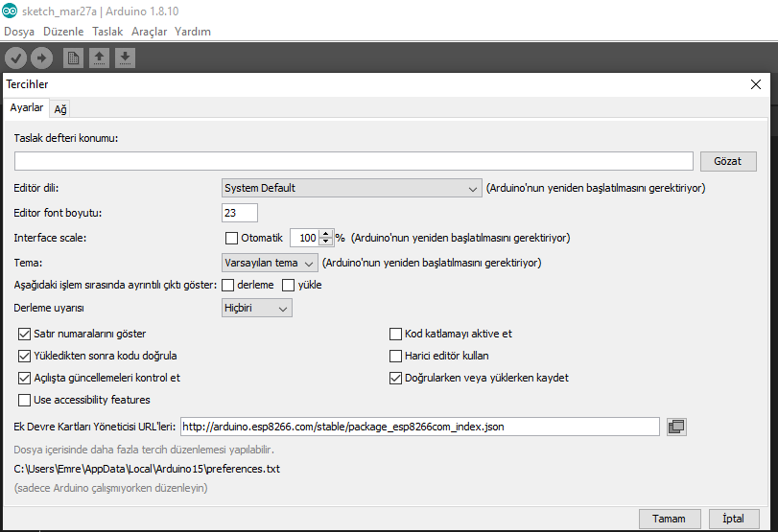Open the Araçlar menu
This screenshot has height=532, width=778.
tap(150, 32)
